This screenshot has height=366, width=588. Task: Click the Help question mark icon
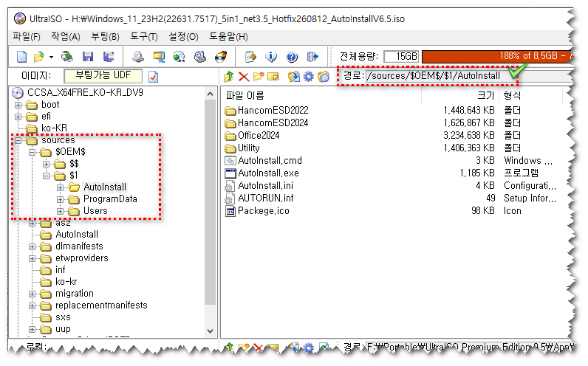pos(291,57)
